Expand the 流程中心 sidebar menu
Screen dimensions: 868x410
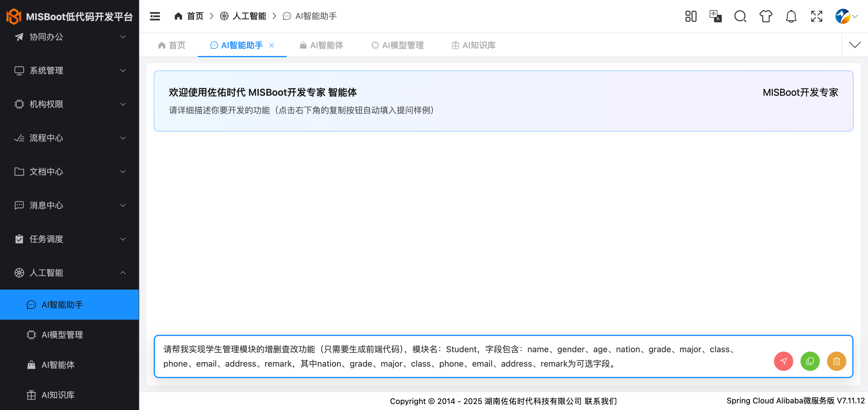(x=69, y=138)
